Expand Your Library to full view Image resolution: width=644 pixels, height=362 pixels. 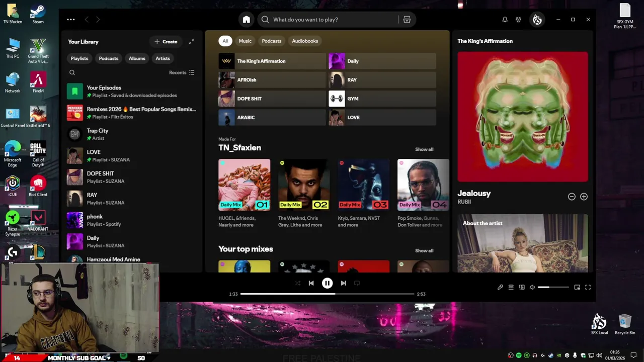[191, 42]
